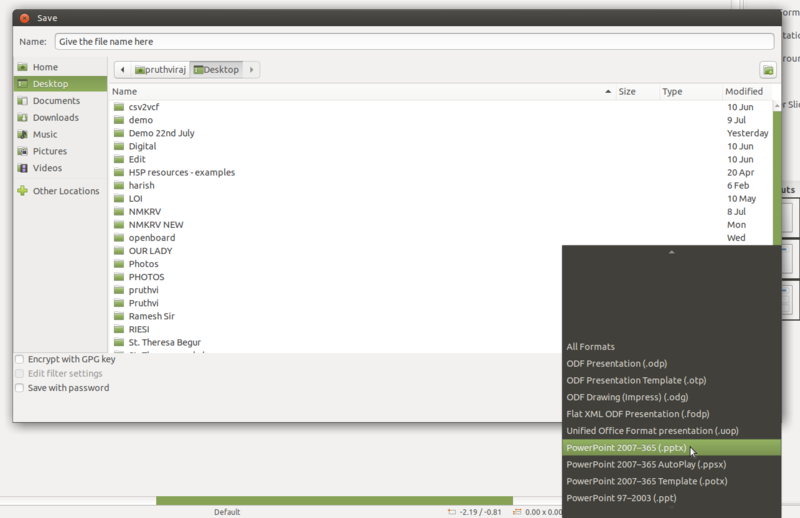This screenshot has height=518, width=800.
Task: Open Pictures location in sidebar
Action: tap(60, 151)
